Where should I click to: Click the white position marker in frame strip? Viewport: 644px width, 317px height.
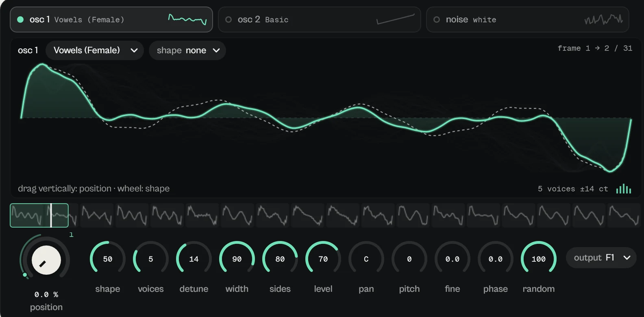pyautogui.click(x=51, y=215)
